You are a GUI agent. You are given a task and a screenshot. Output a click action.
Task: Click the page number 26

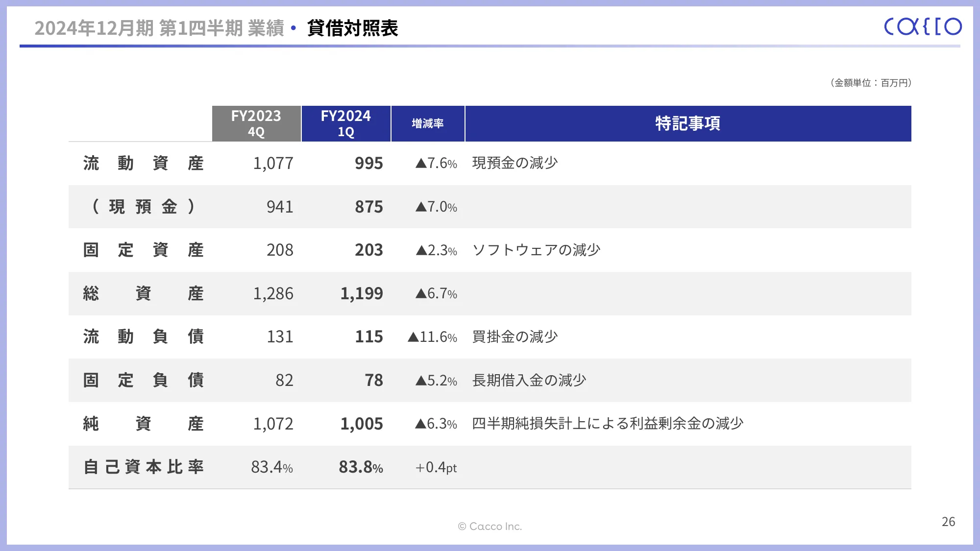click(948, 522)
